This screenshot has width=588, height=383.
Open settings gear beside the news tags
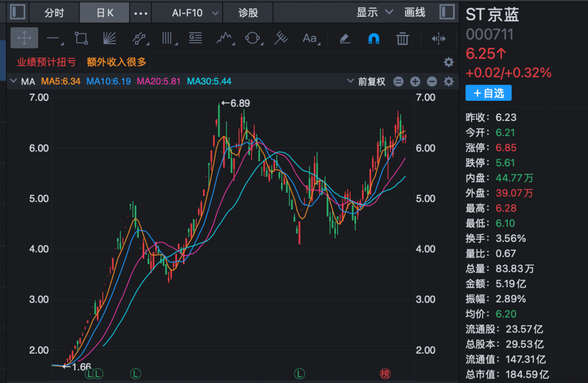click(x=449, y=62)
